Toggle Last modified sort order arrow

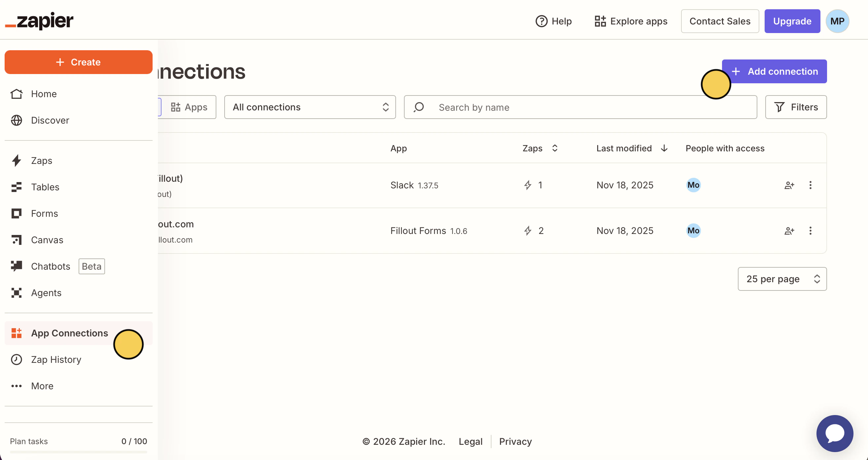pyautogui.click(x=664, y=148)
